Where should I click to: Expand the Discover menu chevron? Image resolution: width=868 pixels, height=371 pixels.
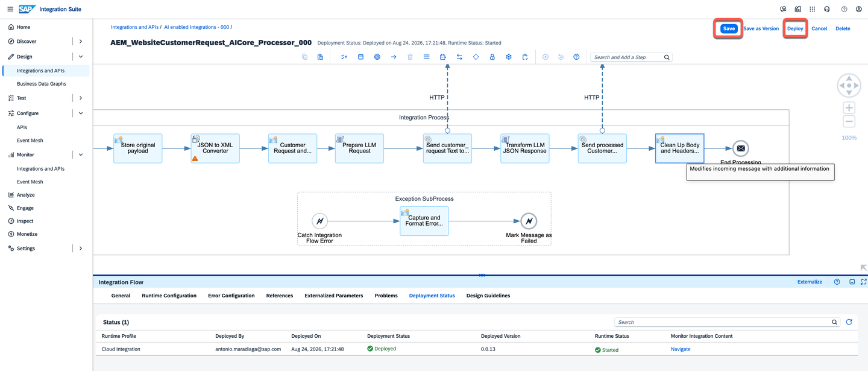(81, 42)
